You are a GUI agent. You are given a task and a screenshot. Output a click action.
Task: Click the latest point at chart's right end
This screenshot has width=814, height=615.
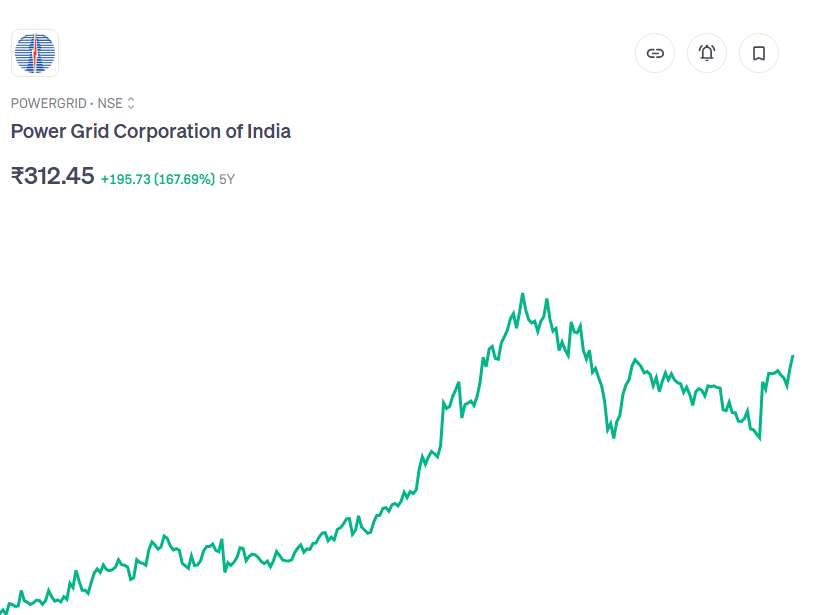[x=793, y=356]
